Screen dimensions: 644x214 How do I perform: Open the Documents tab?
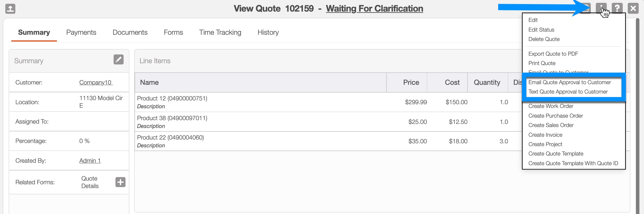(130, 32)
